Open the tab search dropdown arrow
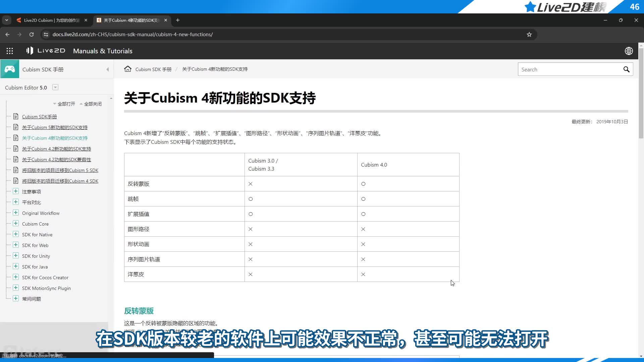Screen dimensions: 644x362 pos(6,20)
